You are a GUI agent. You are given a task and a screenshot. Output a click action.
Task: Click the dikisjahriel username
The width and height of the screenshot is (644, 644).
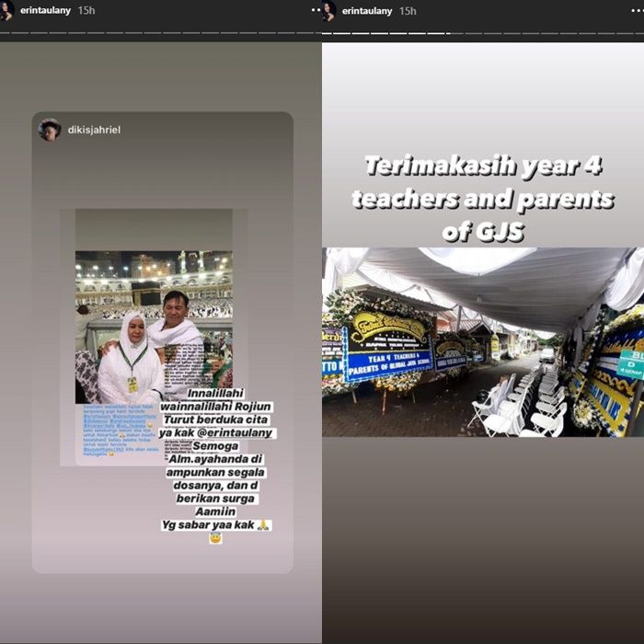(94, 131)
